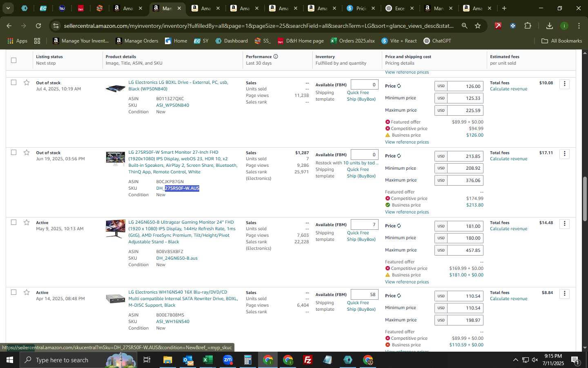
Task: Open the All Bookmarks folder
Action: click(x=561, y=41)
